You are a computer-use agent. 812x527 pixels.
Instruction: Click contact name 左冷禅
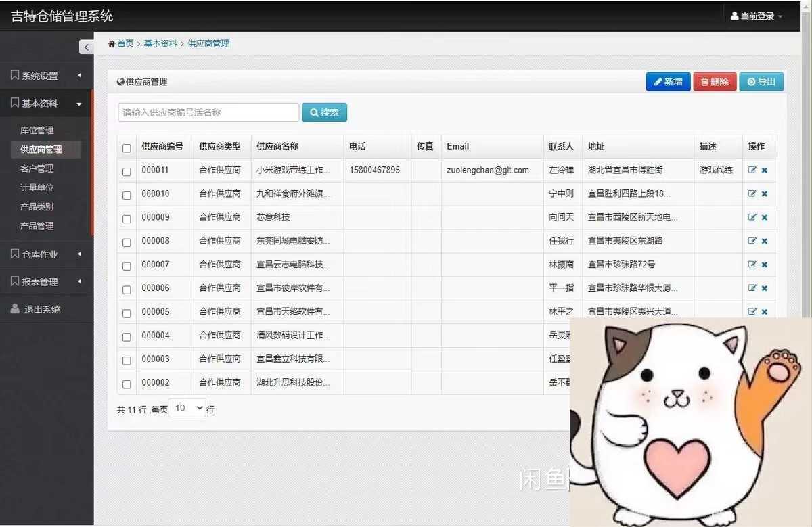click(561, 170)
